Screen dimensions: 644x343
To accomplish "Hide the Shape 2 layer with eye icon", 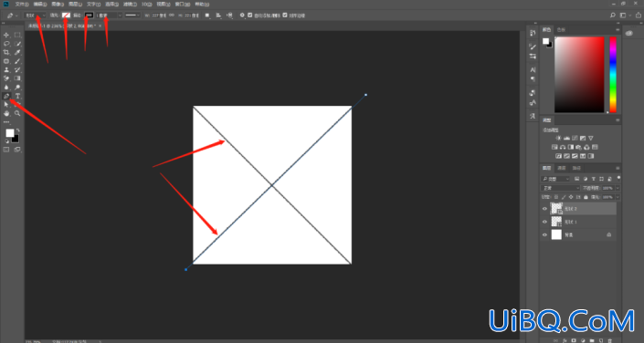I will coord(545,208).
